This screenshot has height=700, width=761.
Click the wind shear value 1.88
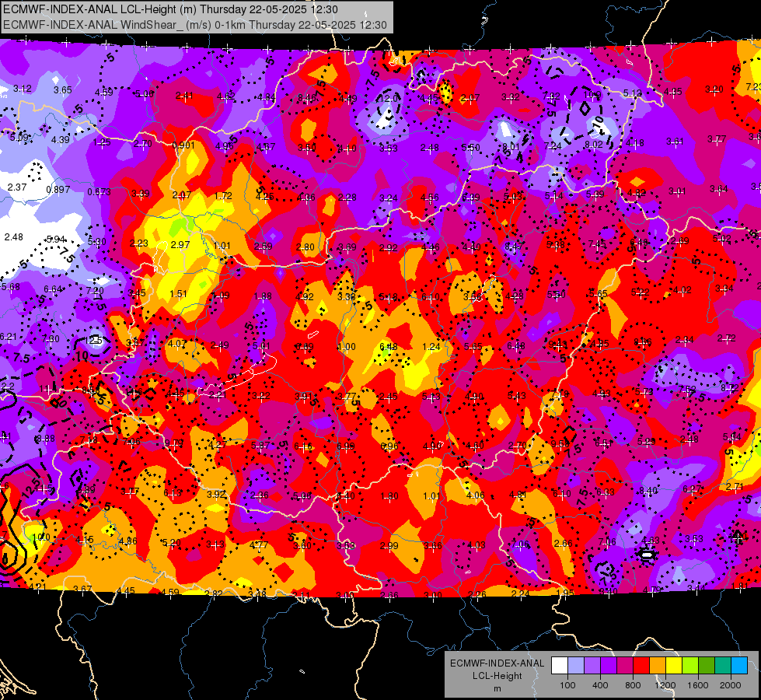click(263, 296)
